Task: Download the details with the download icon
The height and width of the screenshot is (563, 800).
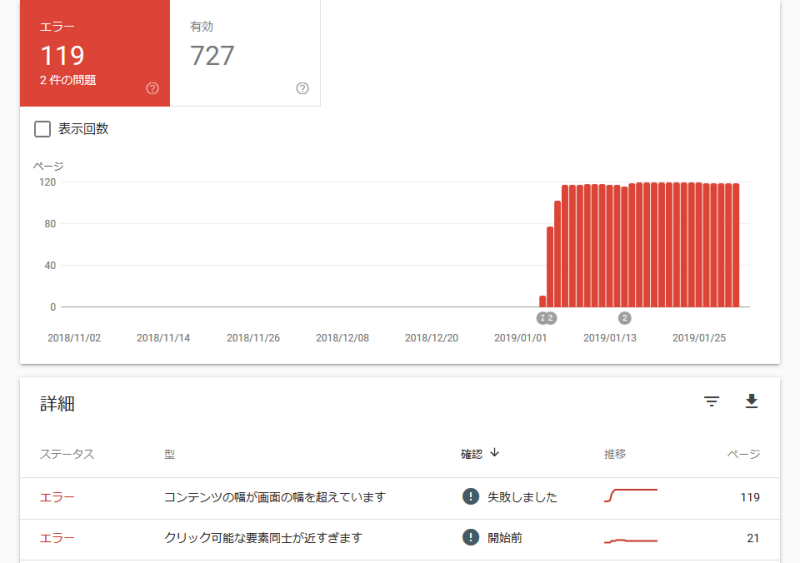Action: (751, 402)
